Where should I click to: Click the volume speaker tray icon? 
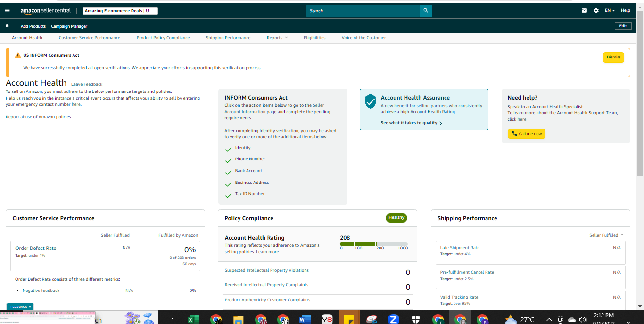point(583,319)
